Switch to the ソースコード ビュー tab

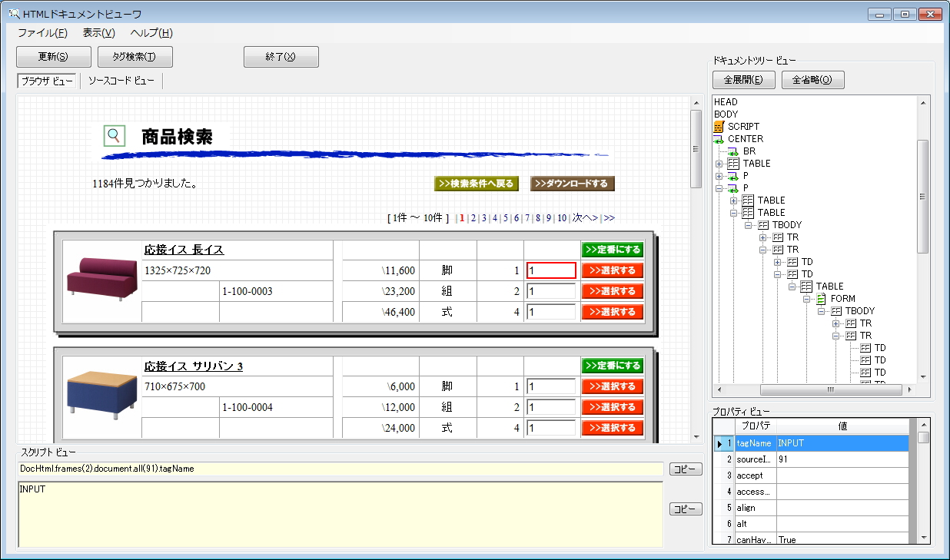(x=121, y=81)
